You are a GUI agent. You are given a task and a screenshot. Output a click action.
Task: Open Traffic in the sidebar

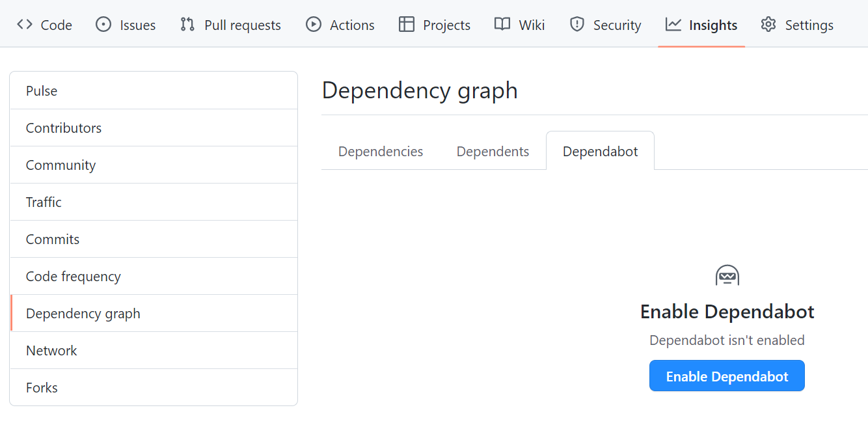click(154, 202)
